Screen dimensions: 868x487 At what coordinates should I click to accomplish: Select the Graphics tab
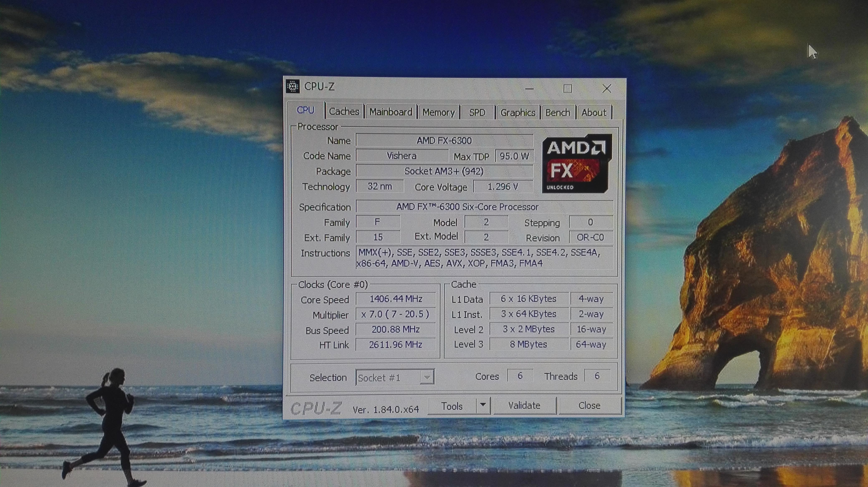coord(518,112)
